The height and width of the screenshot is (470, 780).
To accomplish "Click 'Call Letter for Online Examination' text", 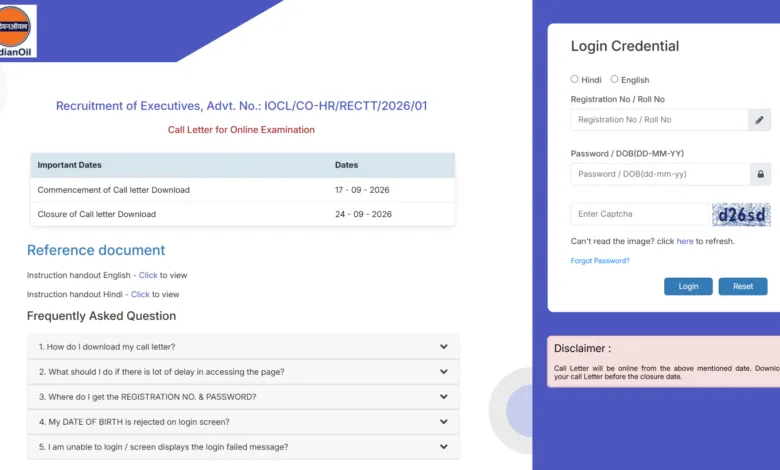I will [241, 130].
